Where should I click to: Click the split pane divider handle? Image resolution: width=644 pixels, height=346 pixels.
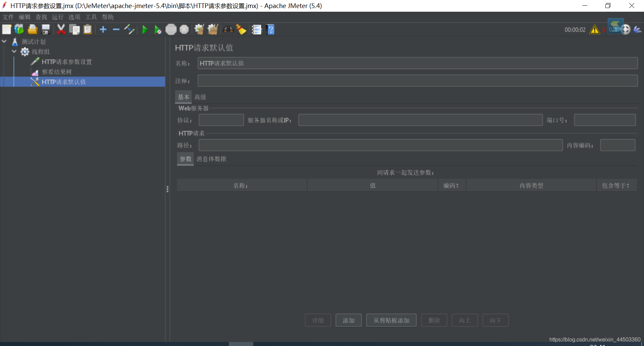(167, 189)
